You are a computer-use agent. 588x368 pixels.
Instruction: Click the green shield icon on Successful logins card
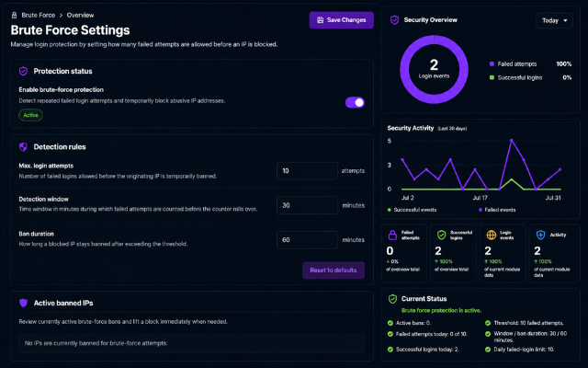tap(441, 236)
